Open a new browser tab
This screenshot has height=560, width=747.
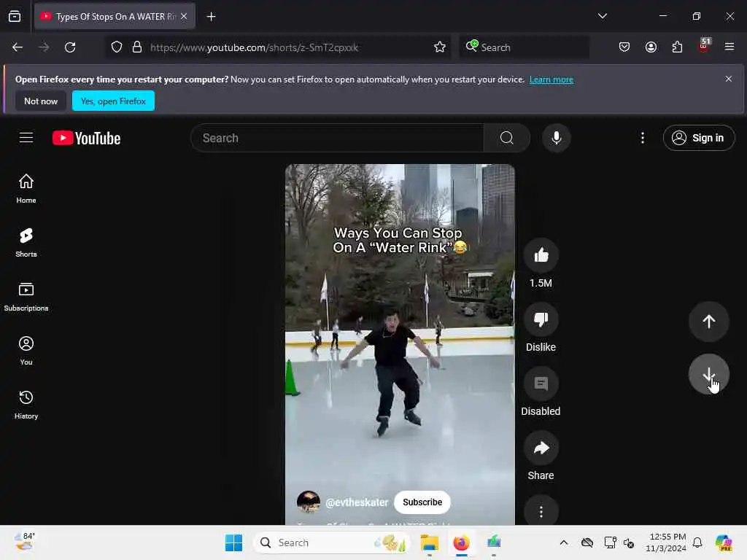coord(211,17)
